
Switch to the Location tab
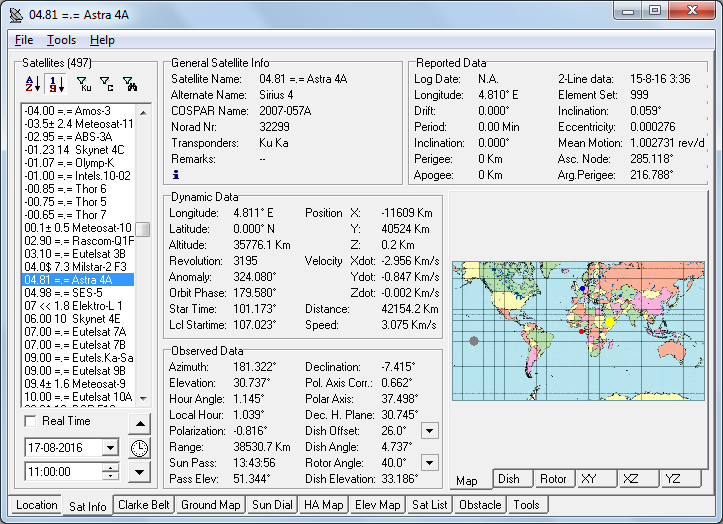[x=36, y=505]
